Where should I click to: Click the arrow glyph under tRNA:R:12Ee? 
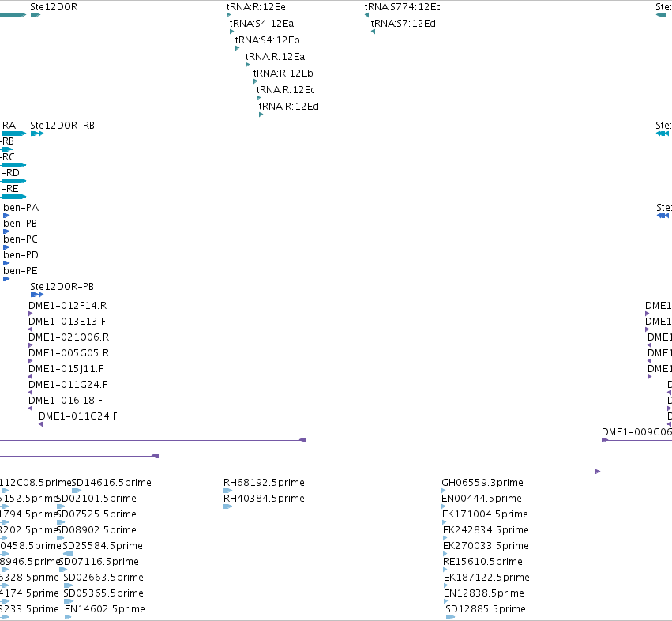[x=228, y=15]
